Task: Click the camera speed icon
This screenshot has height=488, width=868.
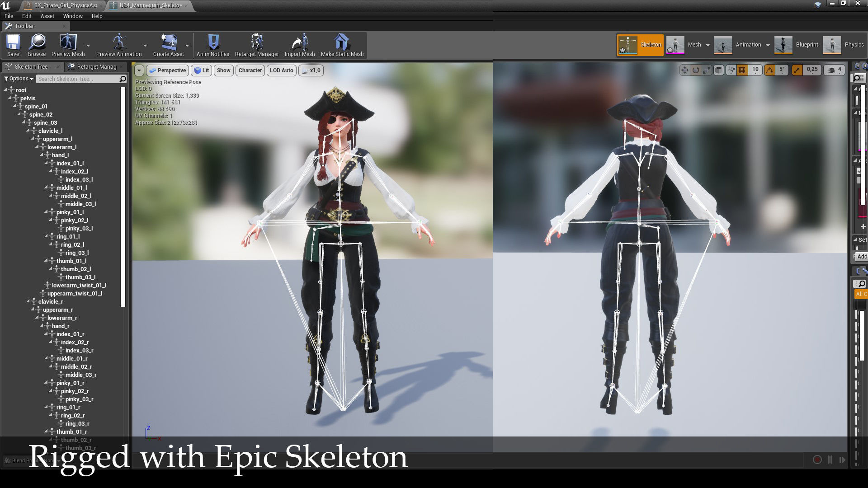Action: (x=831, y=70)
